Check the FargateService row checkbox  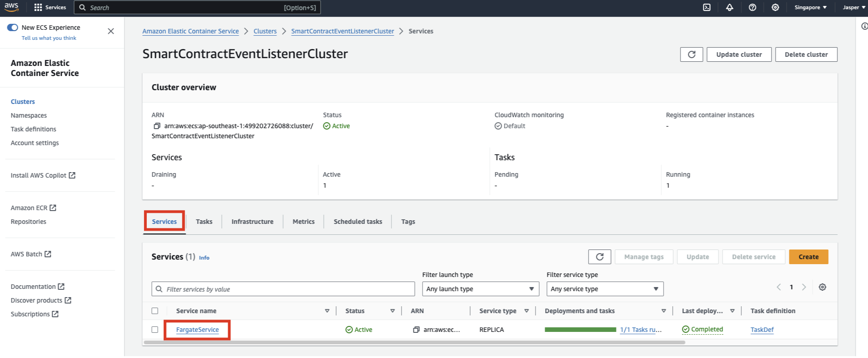pyautogui.click(x=155, y=330)
